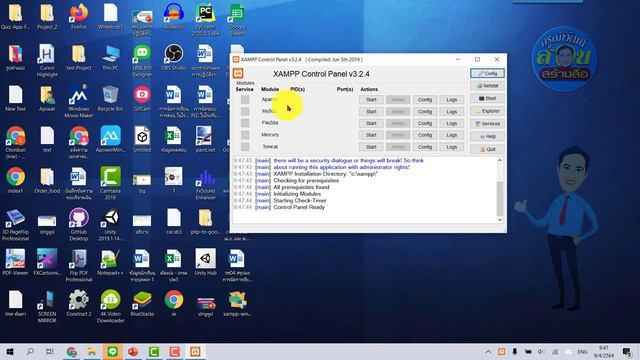The width and height of the screenshot is (640, 360).
Task: Select the Audacity desktop shortcut
Action: [x=174, y=17]
